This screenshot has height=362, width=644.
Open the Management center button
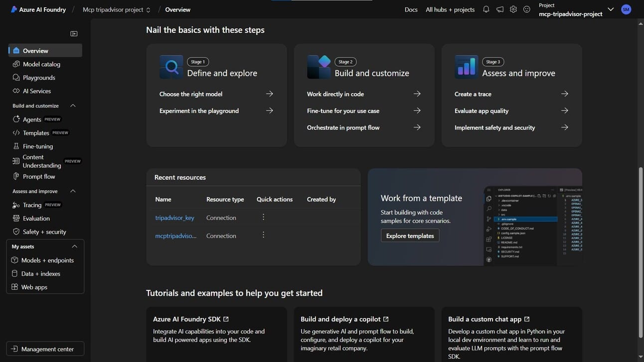pyautogui.click(x=45, y=349)
